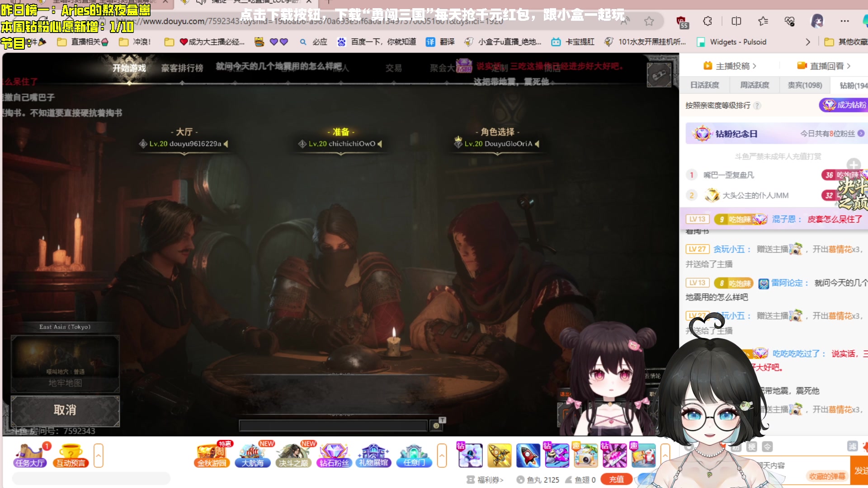Screen dimensions: 868x488
Task: Open the 钻石粉丝 diamond icon
Action: pos(334,455)
